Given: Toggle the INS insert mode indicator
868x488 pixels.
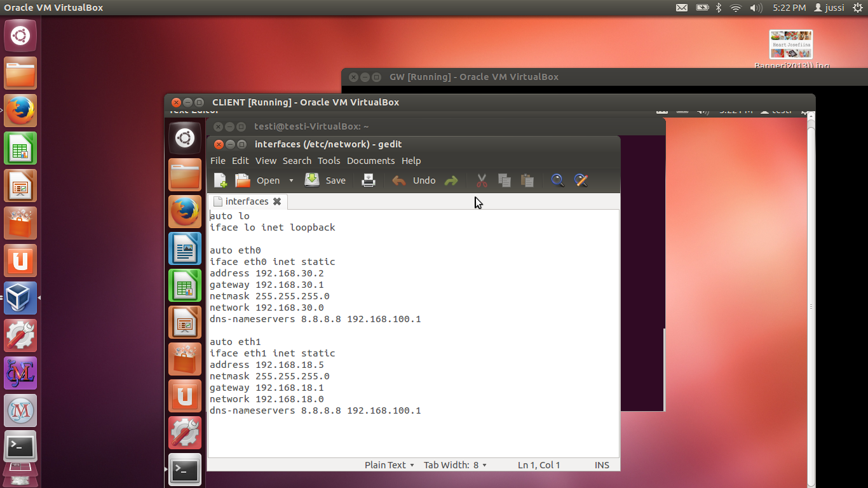Looking at the screenshot, I should tap(602, 465).
